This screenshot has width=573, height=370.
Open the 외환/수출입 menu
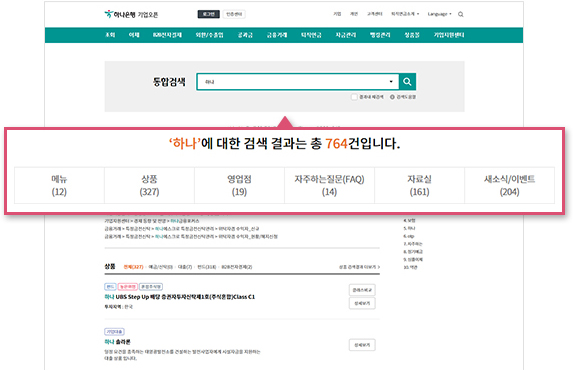pos(209,35)
